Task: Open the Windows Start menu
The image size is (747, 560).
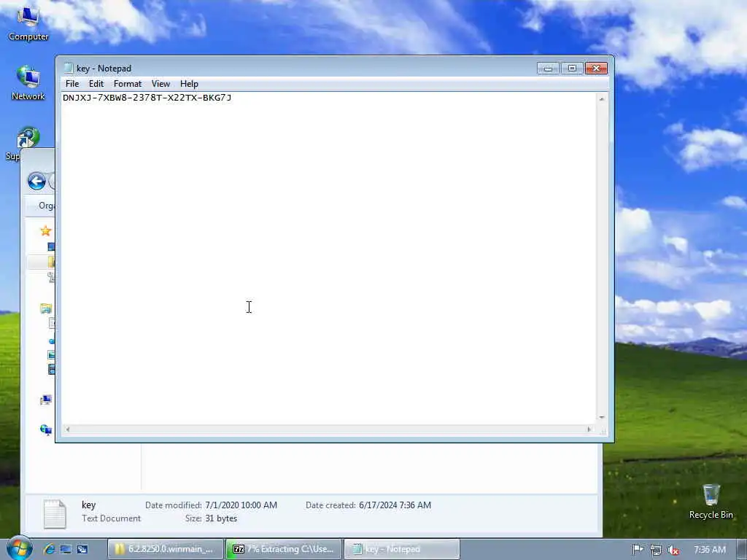Action: 19,548
